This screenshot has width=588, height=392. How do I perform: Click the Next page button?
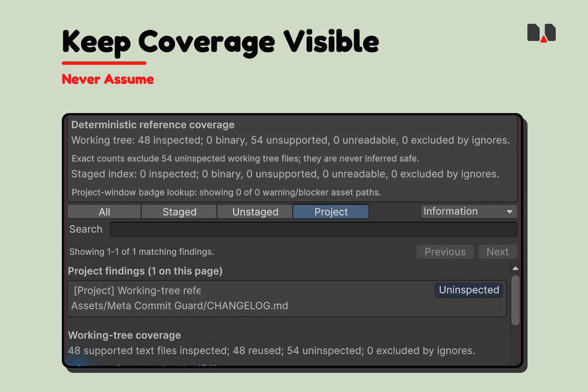pos(497,252)
